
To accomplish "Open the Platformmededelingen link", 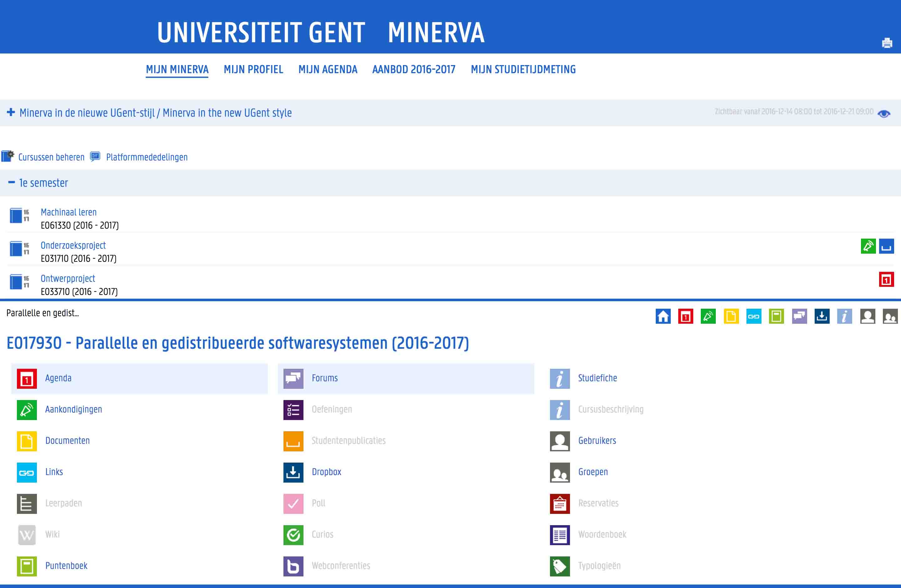I will click(146, 157).
